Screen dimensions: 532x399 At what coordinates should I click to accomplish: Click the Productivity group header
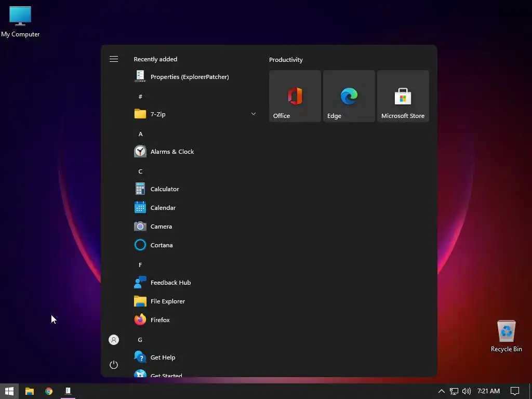[x=286, y=60]
